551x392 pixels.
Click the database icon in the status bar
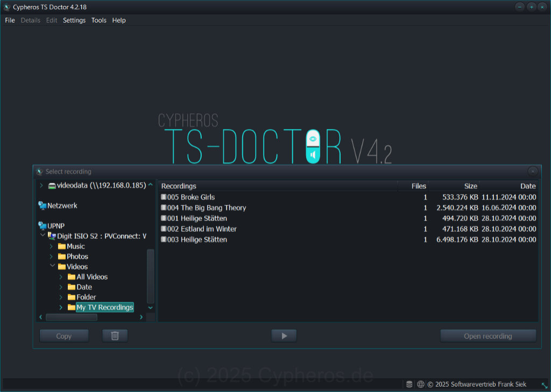pos(409,384)
